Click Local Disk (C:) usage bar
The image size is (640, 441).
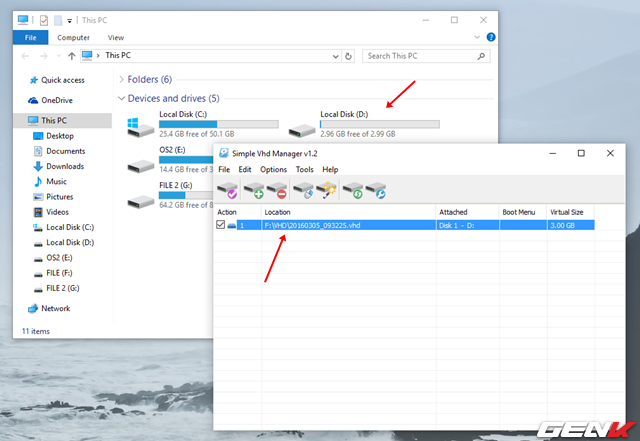[x=219, y=124]
